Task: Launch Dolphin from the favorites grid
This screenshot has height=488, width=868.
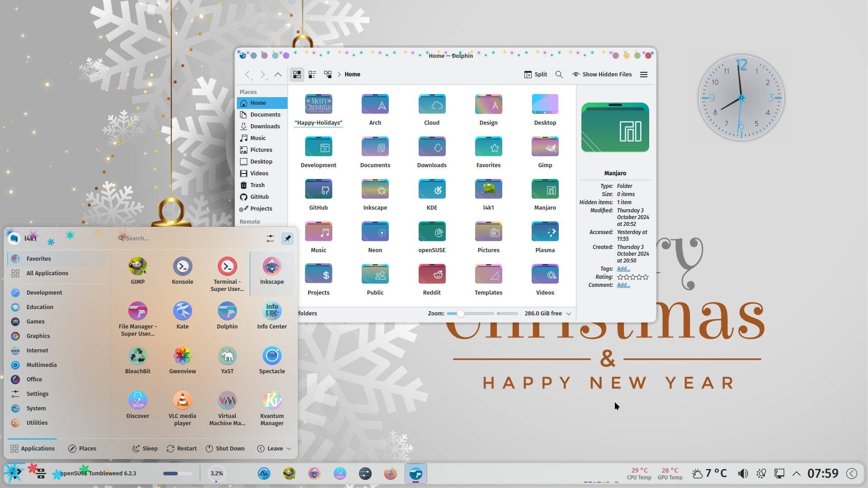Action: click(x=227, y=316)
